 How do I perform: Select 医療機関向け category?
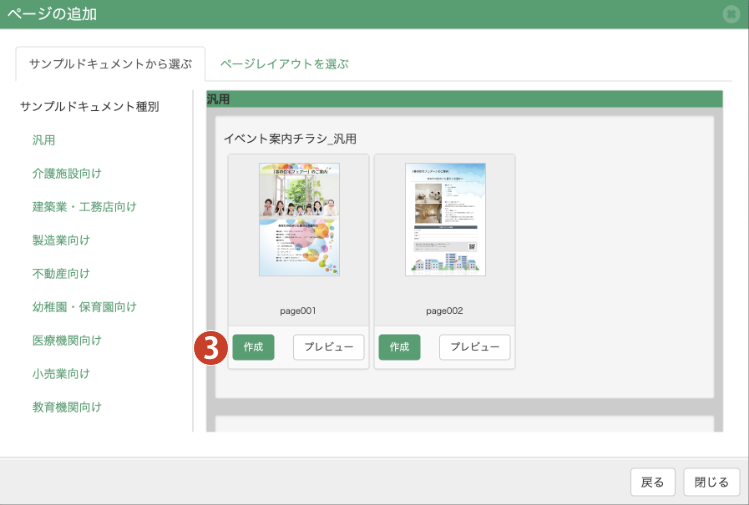click(x=66, y=340)
